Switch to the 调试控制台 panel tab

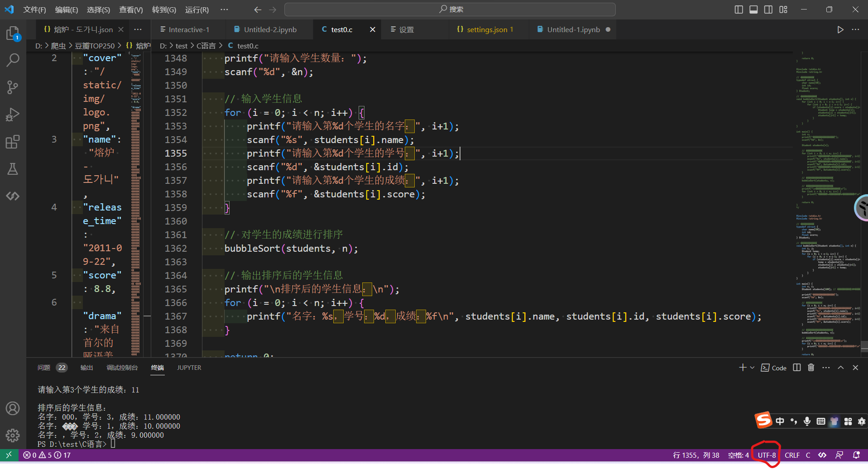click(x=122, y=368)
